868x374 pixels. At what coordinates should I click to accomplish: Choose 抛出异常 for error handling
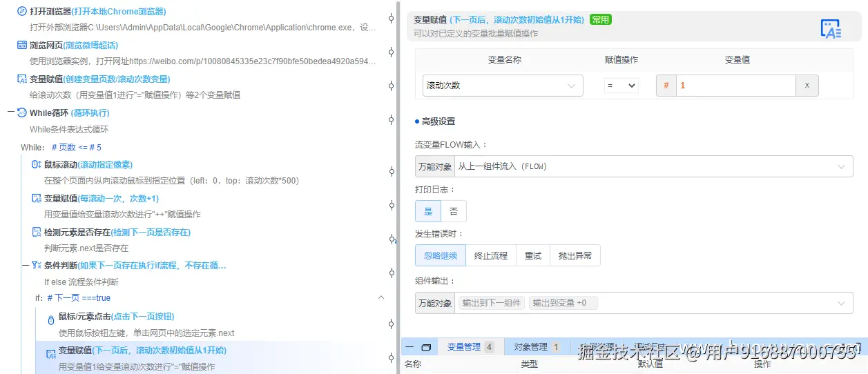pos(575,255)
